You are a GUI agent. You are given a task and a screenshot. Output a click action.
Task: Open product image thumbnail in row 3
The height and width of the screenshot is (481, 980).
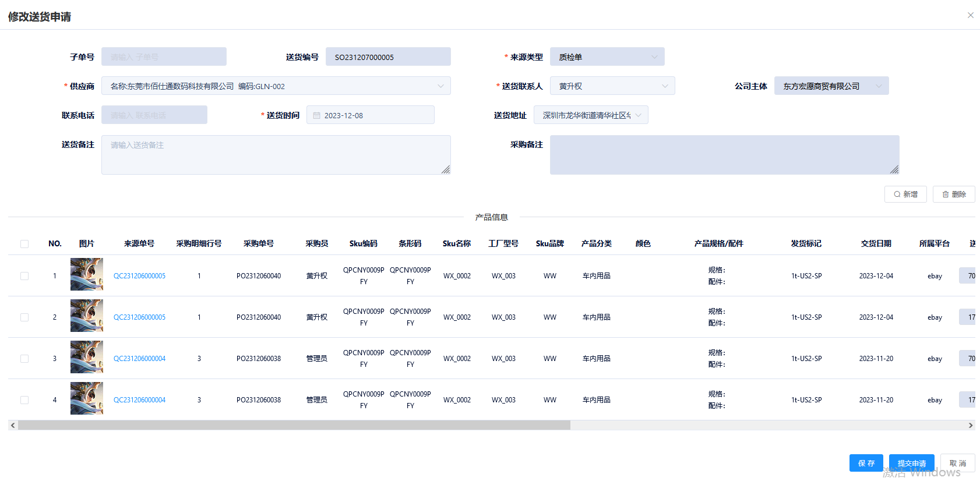pos(87,357)
